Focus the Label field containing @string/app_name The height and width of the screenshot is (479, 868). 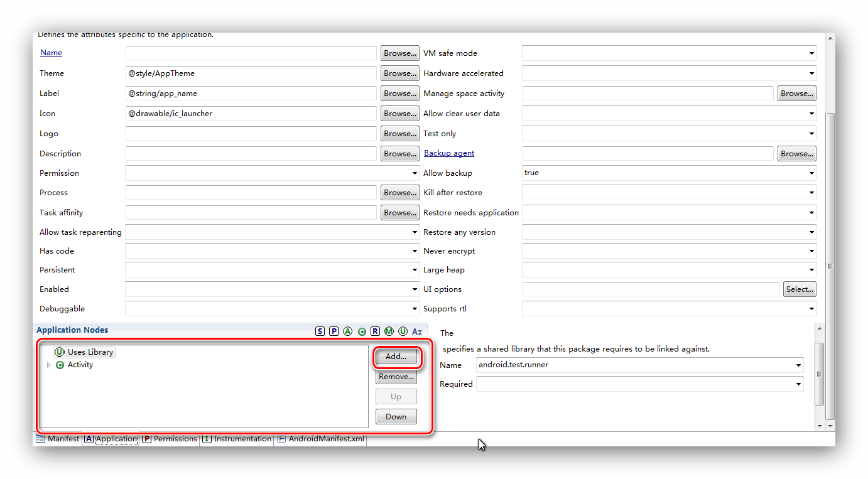pos(251,94)
